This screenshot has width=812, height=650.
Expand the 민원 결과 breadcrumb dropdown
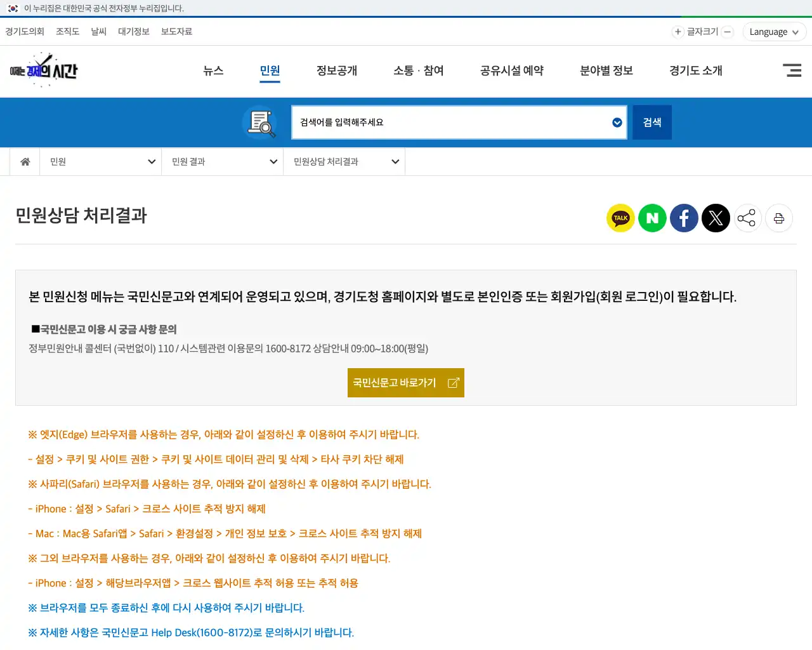[x=223, y=162]
